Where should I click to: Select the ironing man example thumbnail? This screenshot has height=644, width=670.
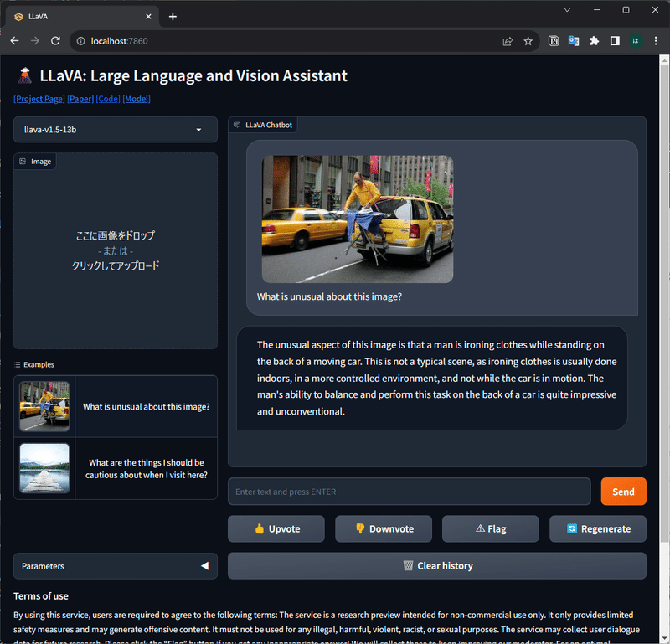(x=44, y=406)
